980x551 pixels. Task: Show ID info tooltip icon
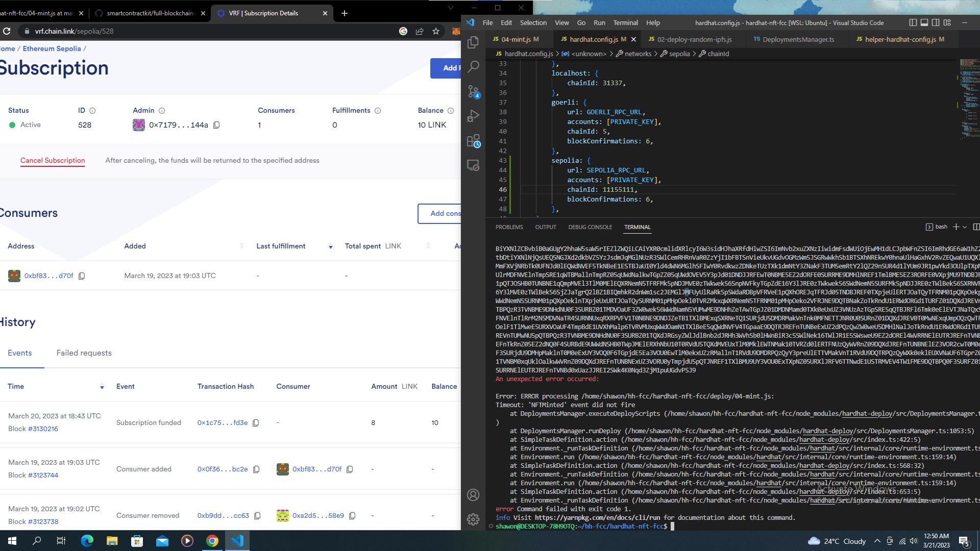[x=92, y=111]
